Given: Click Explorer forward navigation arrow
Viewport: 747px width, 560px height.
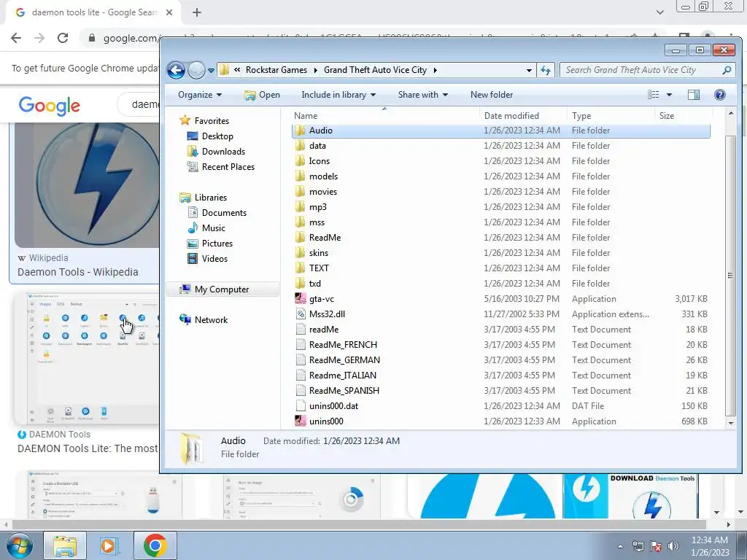Looking at the screenshot, I should (196, 71).
